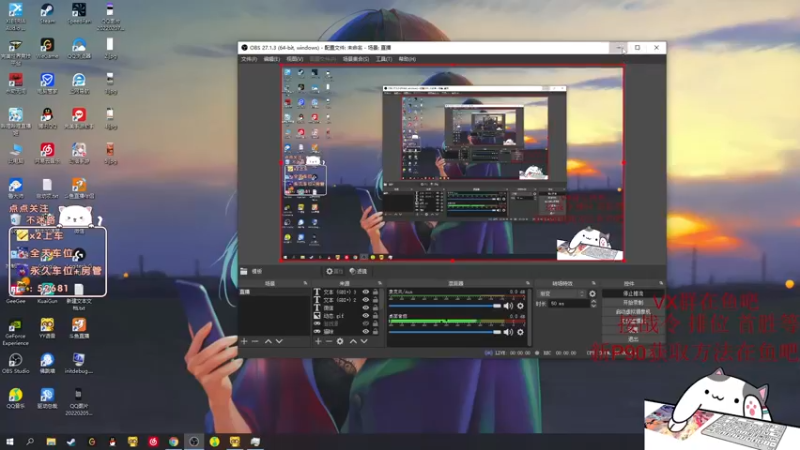Viewport: 800px width, 450px height.
Task: Open the Edit menu in OBS
Action: [271, 59]
